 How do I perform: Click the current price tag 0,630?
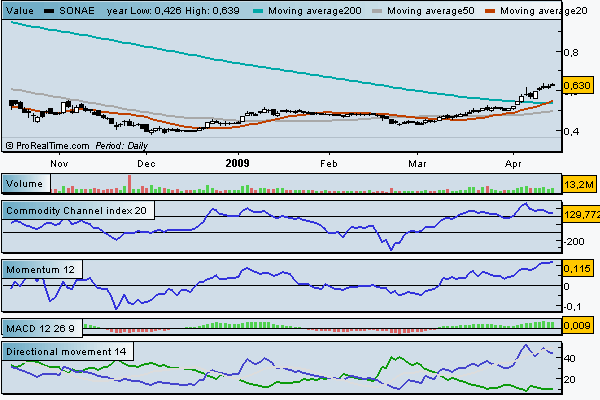(577, 85)
